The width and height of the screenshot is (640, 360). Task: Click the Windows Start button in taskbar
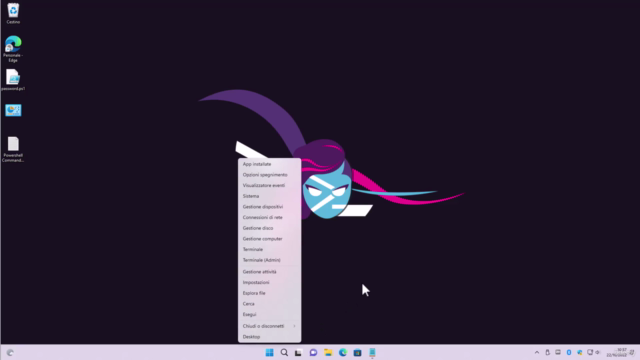tap(269, 353)
